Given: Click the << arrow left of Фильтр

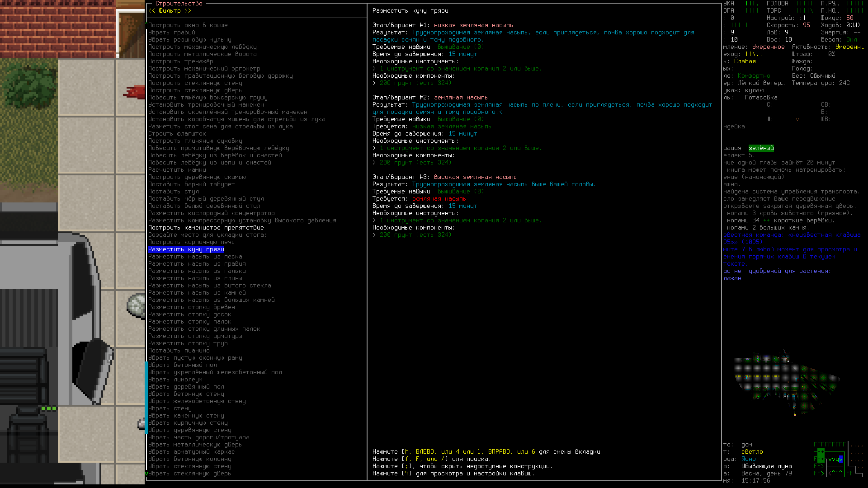Looking at the screenshot, I should tap(152, 11).
